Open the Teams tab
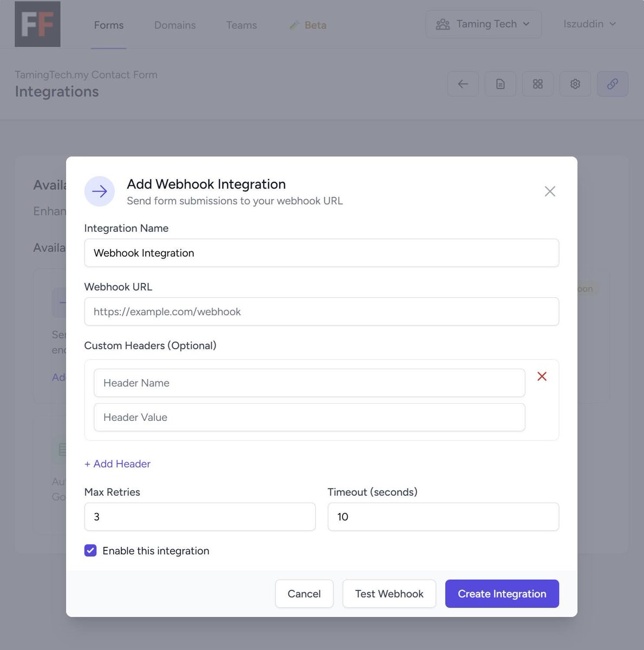Image resolution: width=644 pixels, height=650 pixels. point(242,25)
